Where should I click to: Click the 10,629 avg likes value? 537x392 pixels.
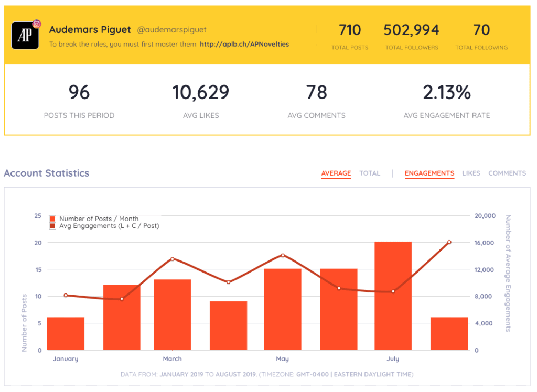pos(201,92)
